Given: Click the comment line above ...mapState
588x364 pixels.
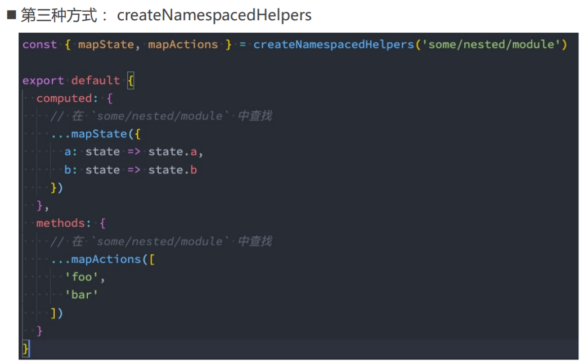Looking at the screenshot, I should pos(161,116).
